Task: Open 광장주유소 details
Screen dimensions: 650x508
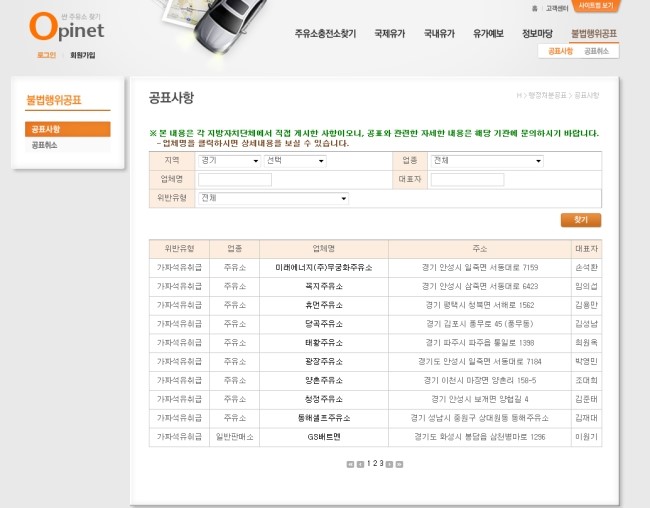Action: click(x=324, y=362)
